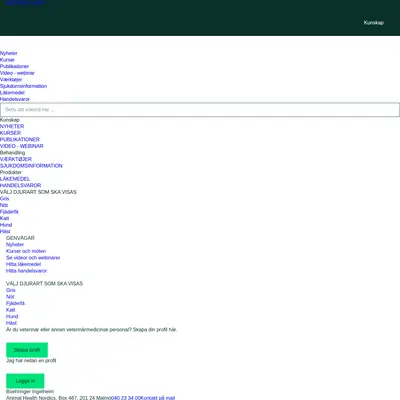400x400 pixels.
Task: Follow the 'Hitta läkemedel' shortcut
Action: [23, 264]
